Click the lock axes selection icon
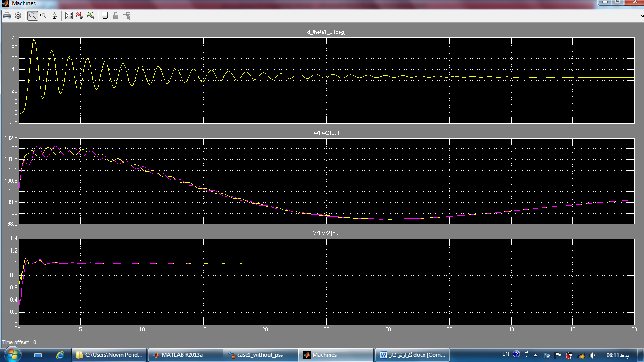 116,16
